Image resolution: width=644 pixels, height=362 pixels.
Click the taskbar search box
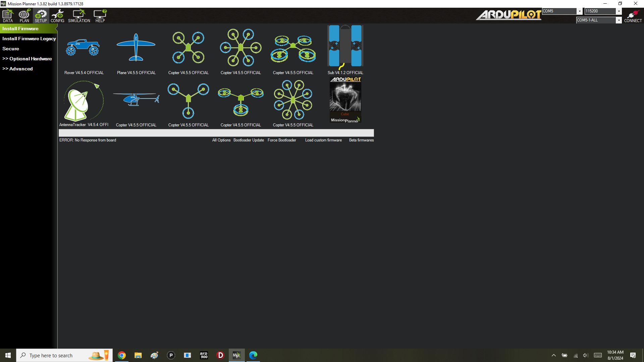64,355
